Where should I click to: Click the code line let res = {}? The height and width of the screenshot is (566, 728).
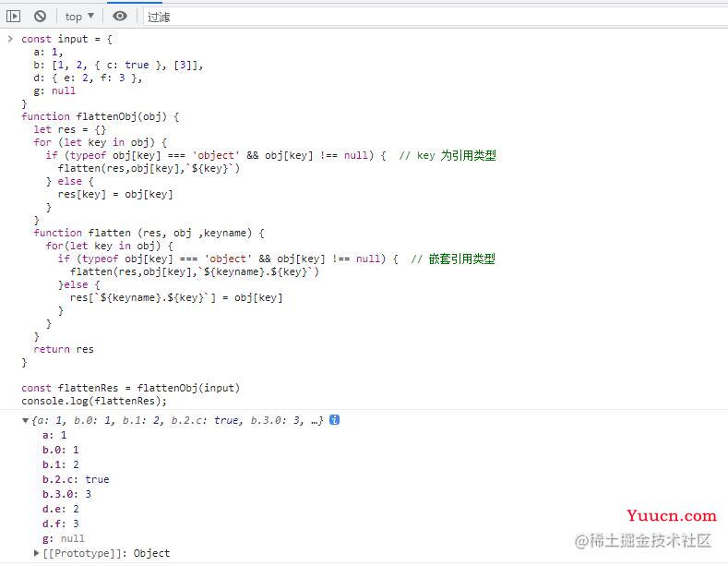coord(69,129)
